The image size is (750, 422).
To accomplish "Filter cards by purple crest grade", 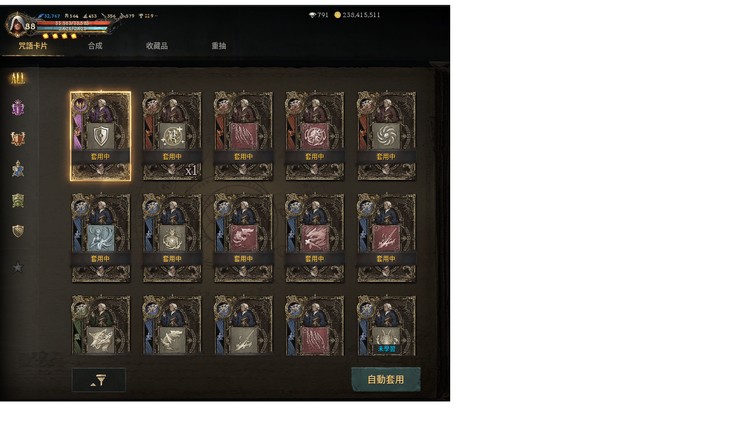I will (18, 108).
